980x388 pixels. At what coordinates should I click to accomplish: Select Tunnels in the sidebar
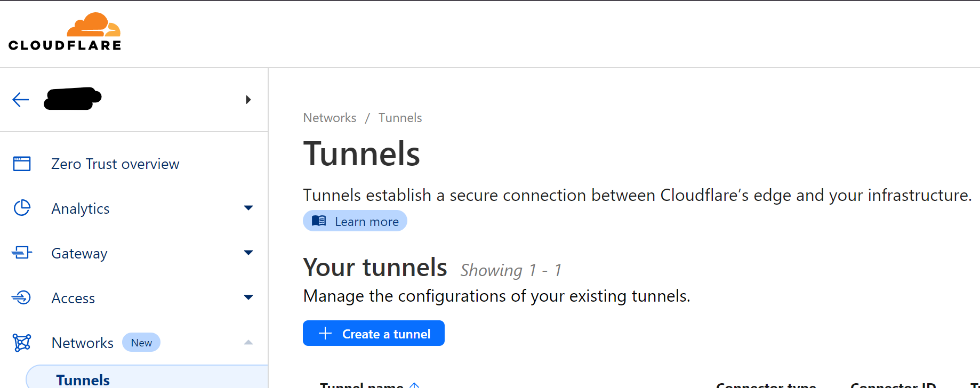83,379
